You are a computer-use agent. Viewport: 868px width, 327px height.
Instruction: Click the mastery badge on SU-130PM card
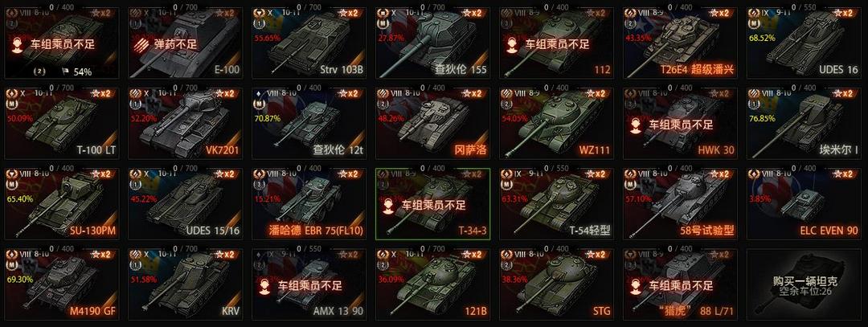coord(10,184)
